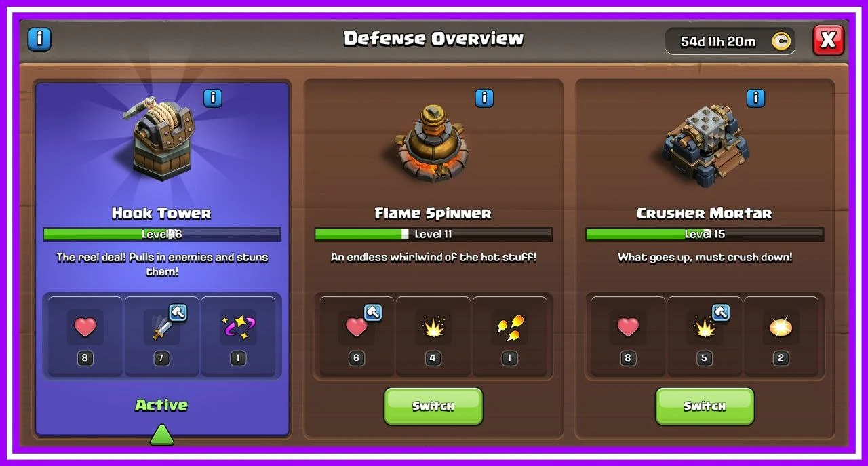This screenshot has height=466, width=868.
Task: Select Flame Spinner fireballs stat
Action: pyautogui.click(x=509, y=336)
